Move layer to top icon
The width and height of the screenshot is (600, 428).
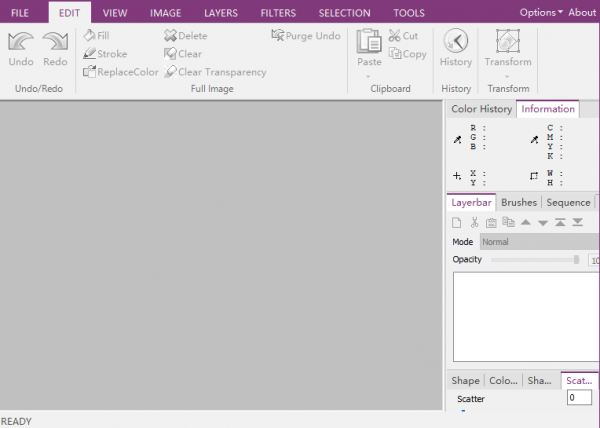click(x=560, y=222)
